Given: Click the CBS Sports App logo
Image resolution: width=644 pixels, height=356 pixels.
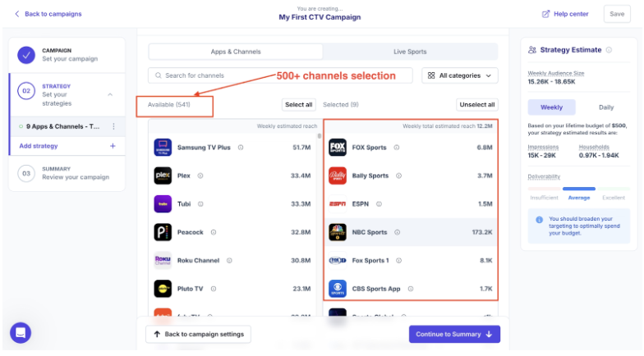Looking at the screenshot, I should 338,289.
